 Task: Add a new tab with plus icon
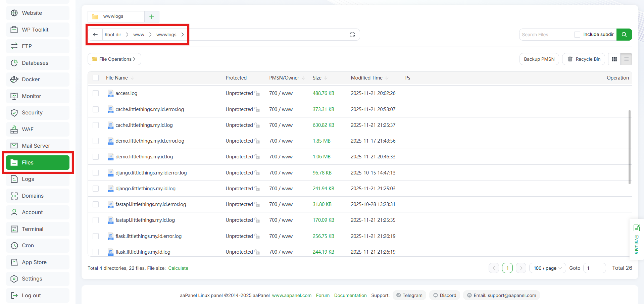[152, 17]
